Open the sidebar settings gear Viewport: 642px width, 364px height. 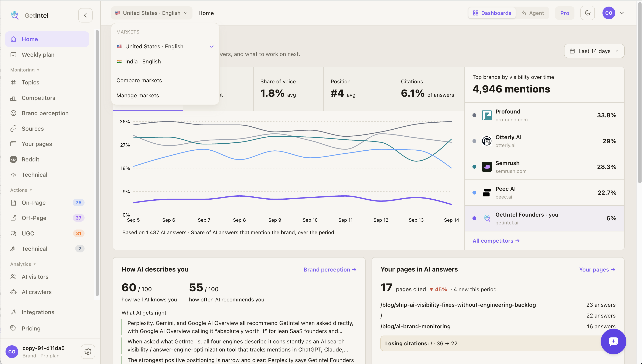88,351
